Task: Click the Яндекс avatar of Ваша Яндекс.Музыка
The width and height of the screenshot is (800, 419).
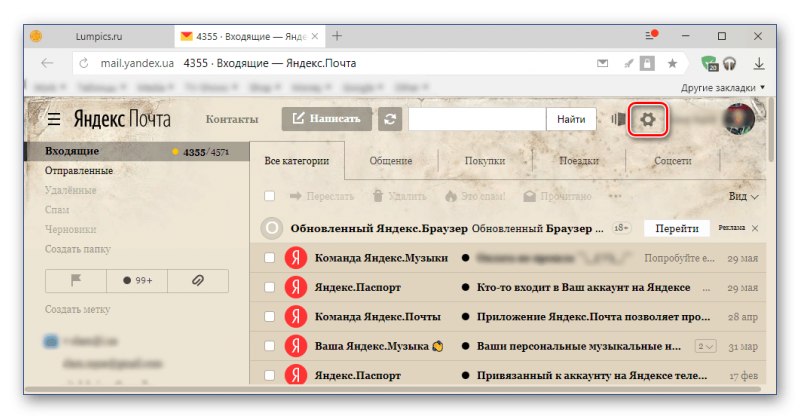Action: [295, 346]
